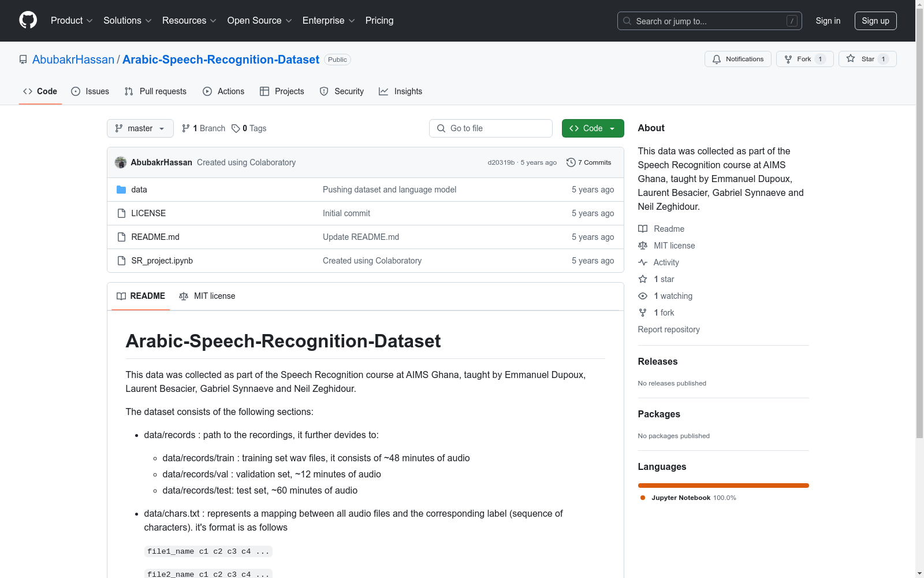Select the Code repository tab
This screenshot has width=924, height=578.
[40, 91]
